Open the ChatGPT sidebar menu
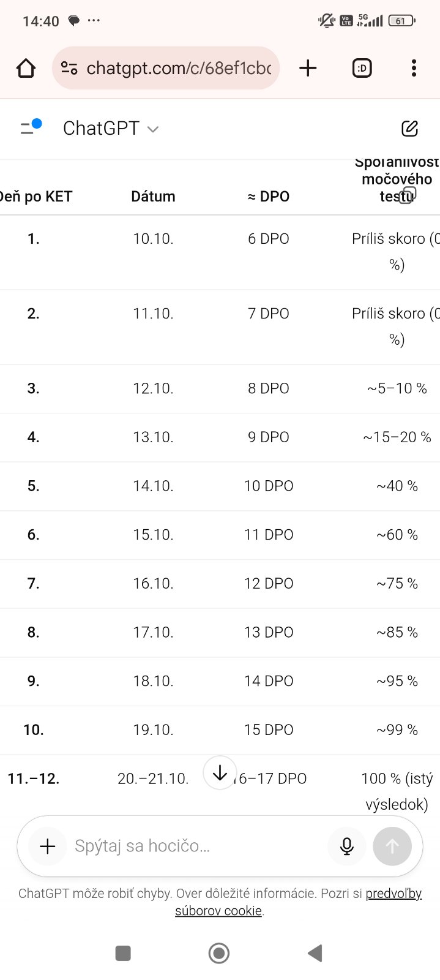Image resolution: width=440 pixels, height=980 pixels. tap(29, 127)
